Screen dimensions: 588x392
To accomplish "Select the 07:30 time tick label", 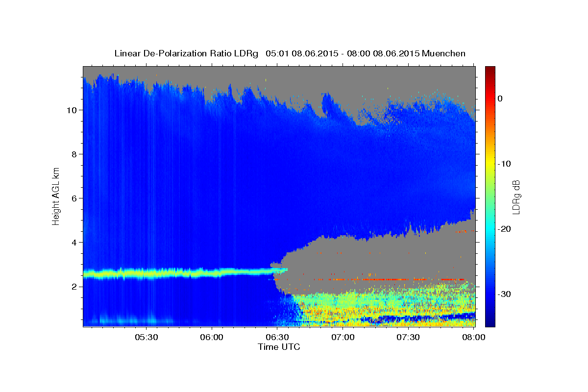I will tap(408, 337).
